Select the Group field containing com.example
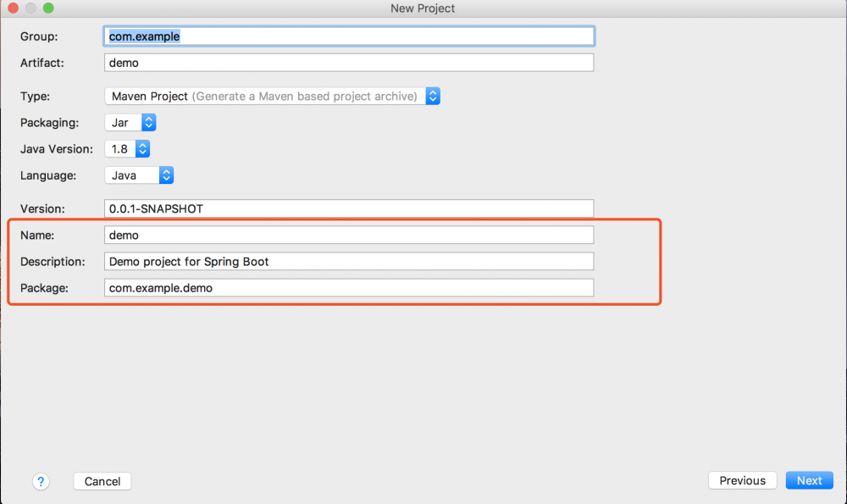847x504 pixels. coord(349,36)
